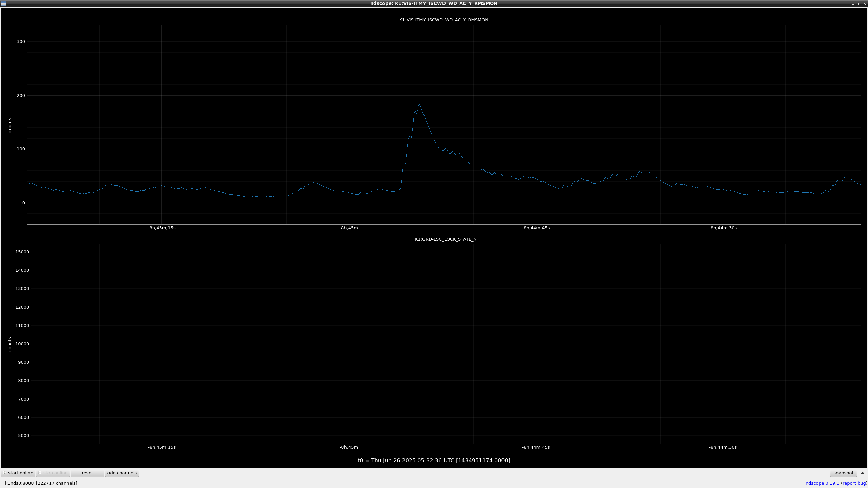Click the t0 timestamp label
This screenshot has height=488, width=868.
point(434,460)
